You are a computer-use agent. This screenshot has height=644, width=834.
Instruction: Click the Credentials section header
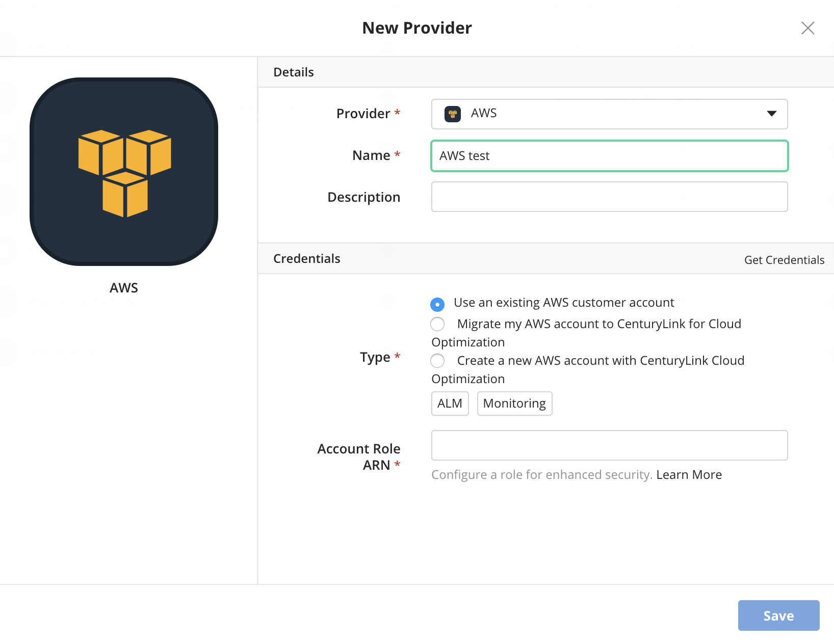point(307,258)
